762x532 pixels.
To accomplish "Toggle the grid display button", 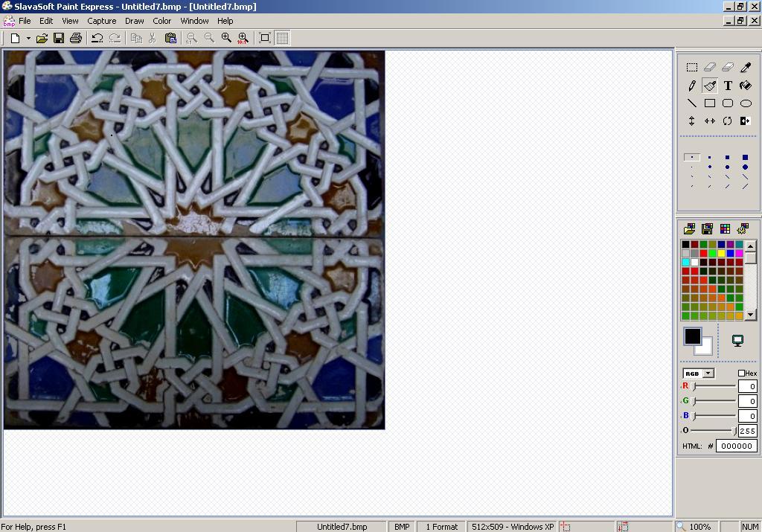I will tap(281, 38).
